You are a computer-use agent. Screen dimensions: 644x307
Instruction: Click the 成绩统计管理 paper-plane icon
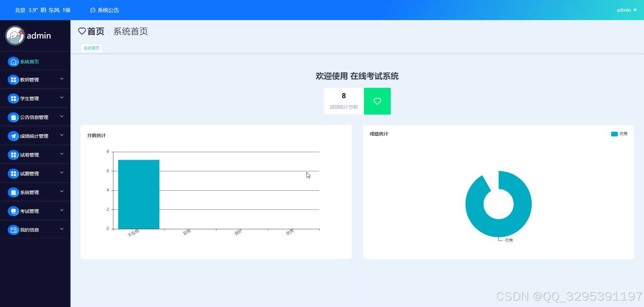pos(13,136)
